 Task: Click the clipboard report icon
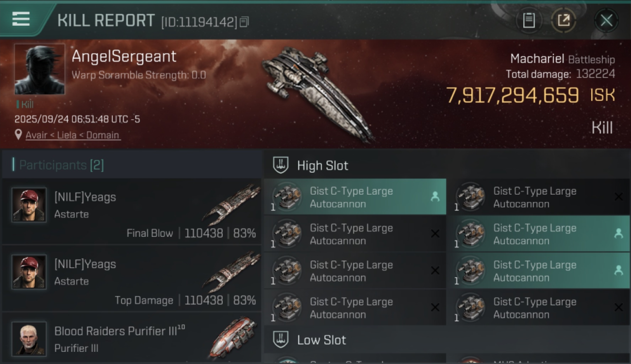coord(529,20)
